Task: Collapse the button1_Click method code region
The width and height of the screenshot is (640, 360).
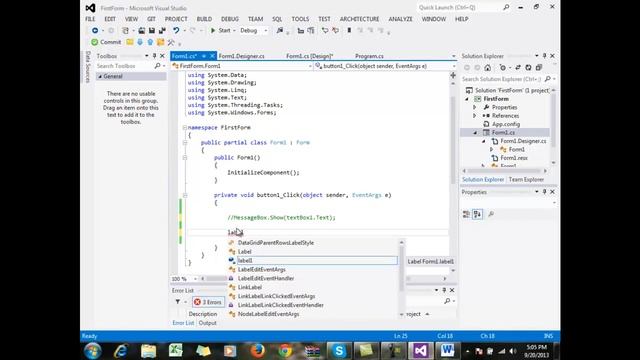Action: (x=184, y=196)
